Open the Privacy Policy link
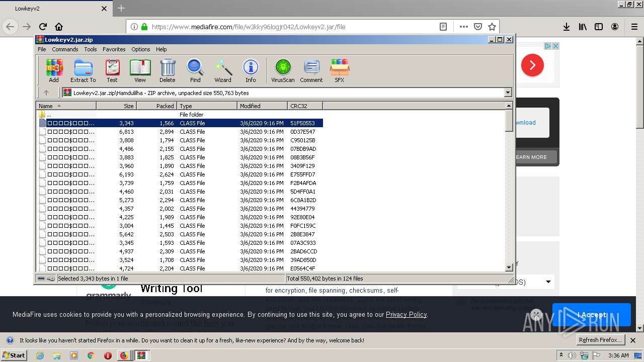The image size is (644, 362). (x=406, y=314)
